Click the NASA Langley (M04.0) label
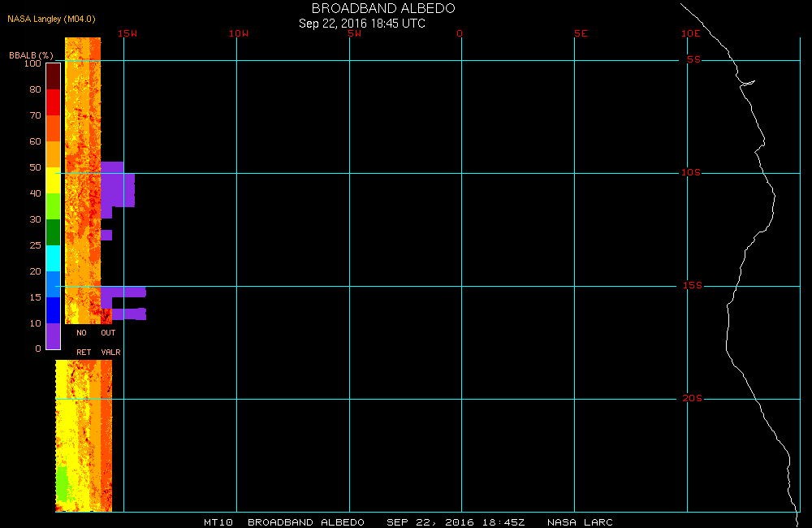 click(x=51, y=19)
